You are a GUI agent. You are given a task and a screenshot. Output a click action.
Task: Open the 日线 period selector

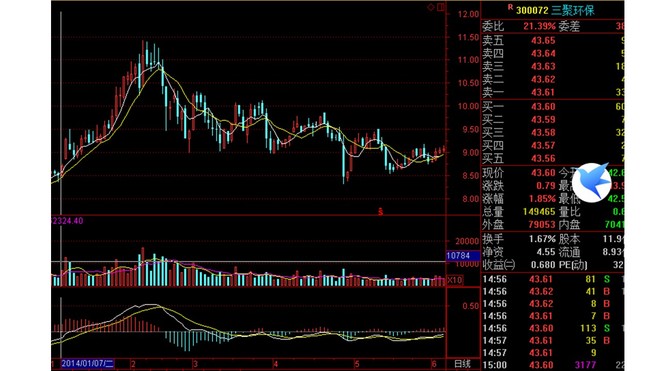(x=462, y=363)
